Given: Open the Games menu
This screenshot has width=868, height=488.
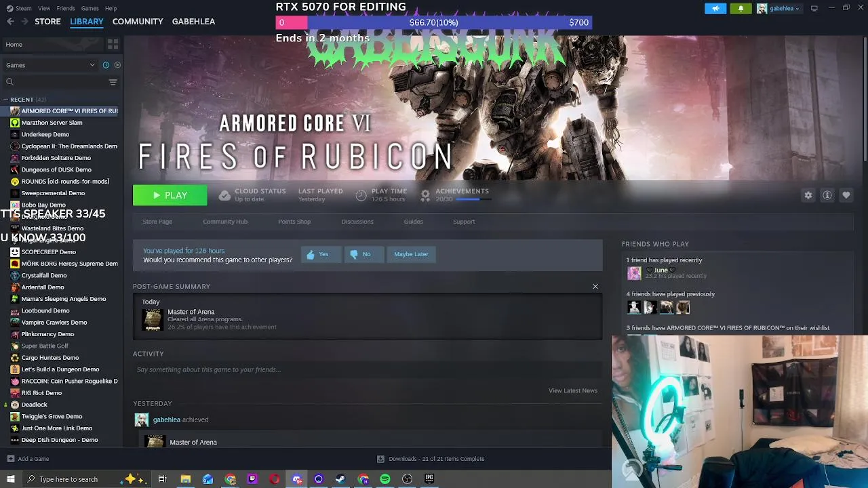Looking at the screenshot, I should tap(90, 8).
